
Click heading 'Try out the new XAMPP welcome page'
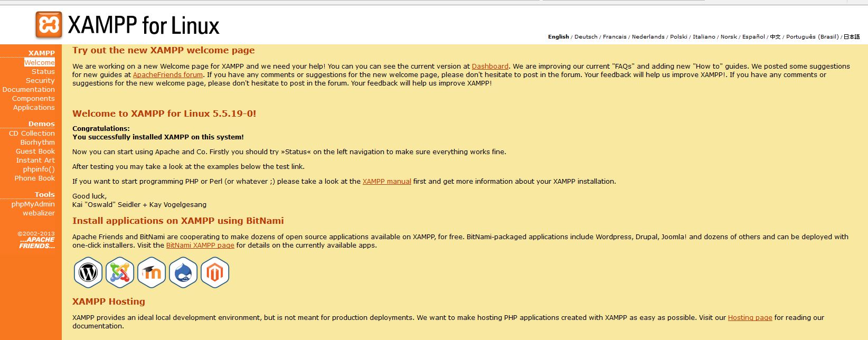(x=164, y=50)
